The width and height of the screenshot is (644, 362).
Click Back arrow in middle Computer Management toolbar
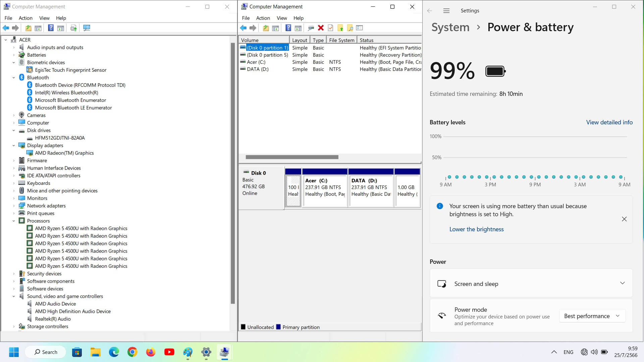point(243,28)
